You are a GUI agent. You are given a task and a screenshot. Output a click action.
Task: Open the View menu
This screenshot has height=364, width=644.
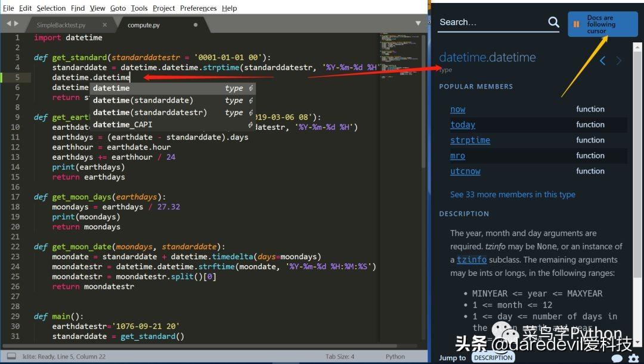[x=97, y=8]
